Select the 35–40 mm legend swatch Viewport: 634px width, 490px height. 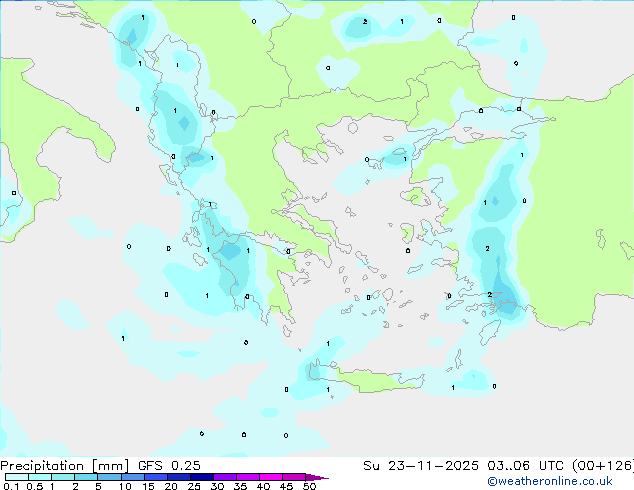pos(247,477)
